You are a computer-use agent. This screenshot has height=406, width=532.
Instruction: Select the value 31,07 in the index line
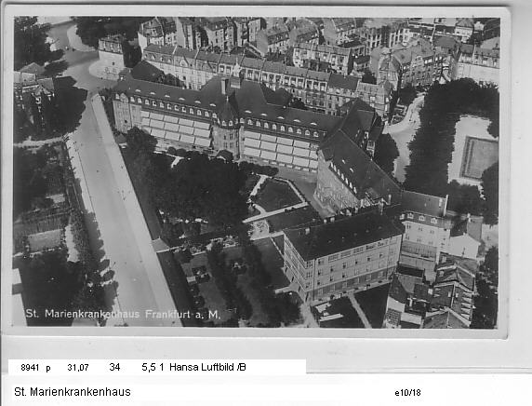(x=78, y=368)
